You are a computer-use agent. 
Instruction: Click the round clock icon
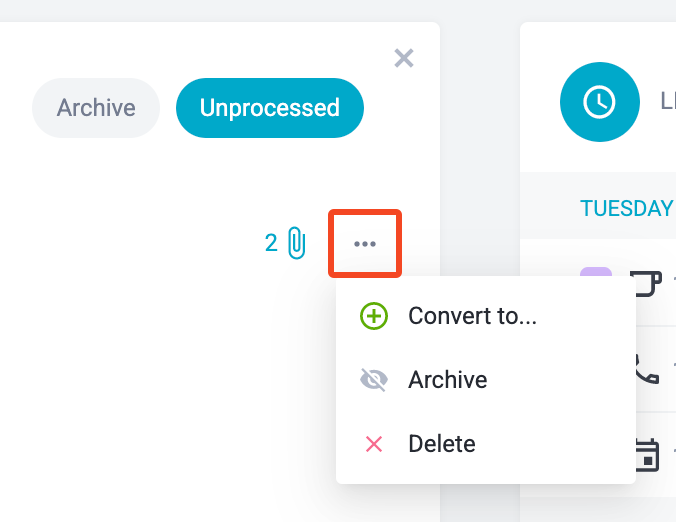pos(599,102)
